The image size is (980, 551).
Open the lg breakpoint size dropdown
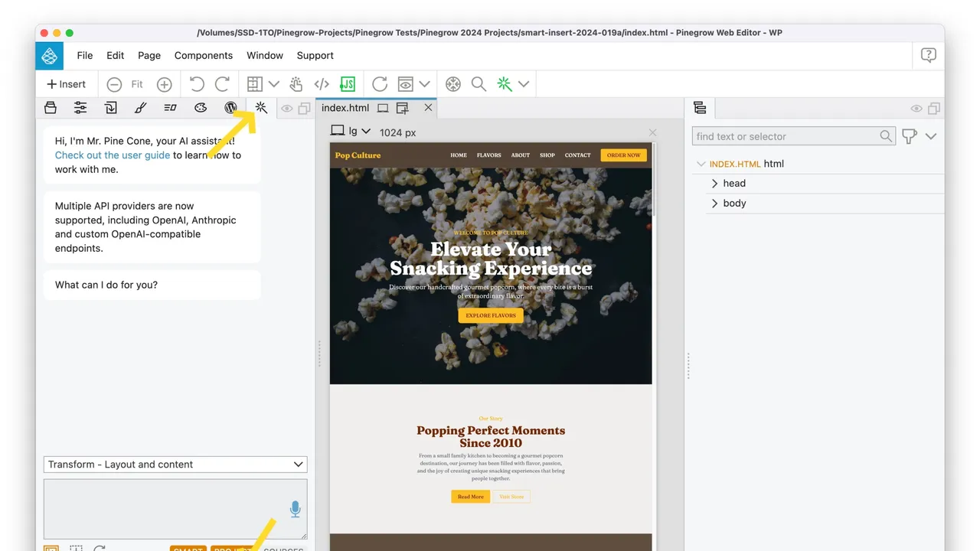(366, 131)
